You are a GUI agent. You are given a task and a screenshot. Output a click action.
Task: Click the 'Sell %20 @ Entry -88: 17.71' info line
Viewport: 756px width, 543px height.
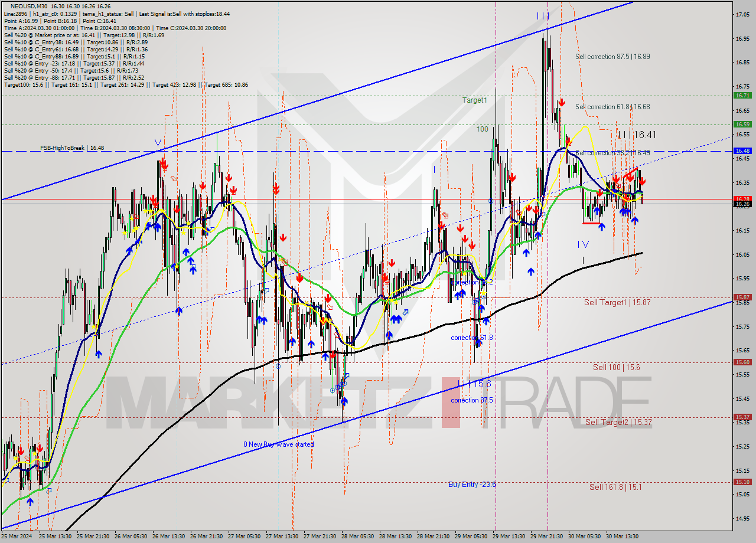pos(74,77)
